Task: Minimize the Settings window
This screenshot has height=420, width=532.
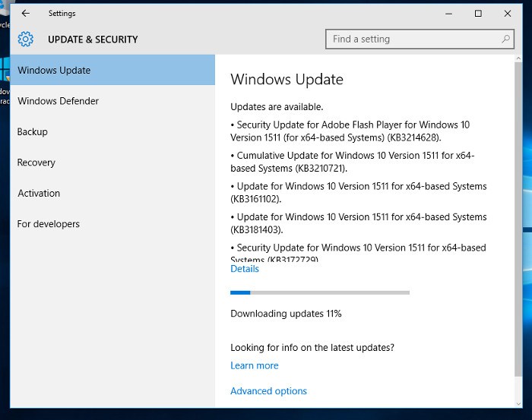Action: coord(448,14)
